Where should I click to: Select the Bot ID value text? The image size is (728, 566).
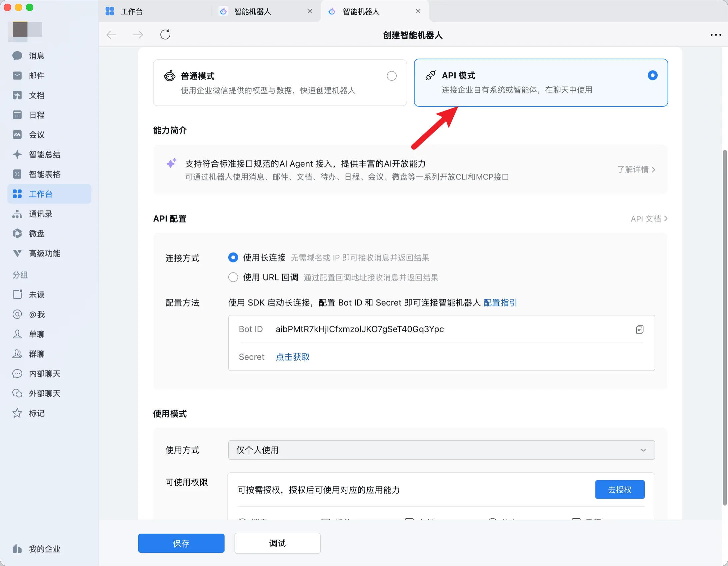[360, 329]
